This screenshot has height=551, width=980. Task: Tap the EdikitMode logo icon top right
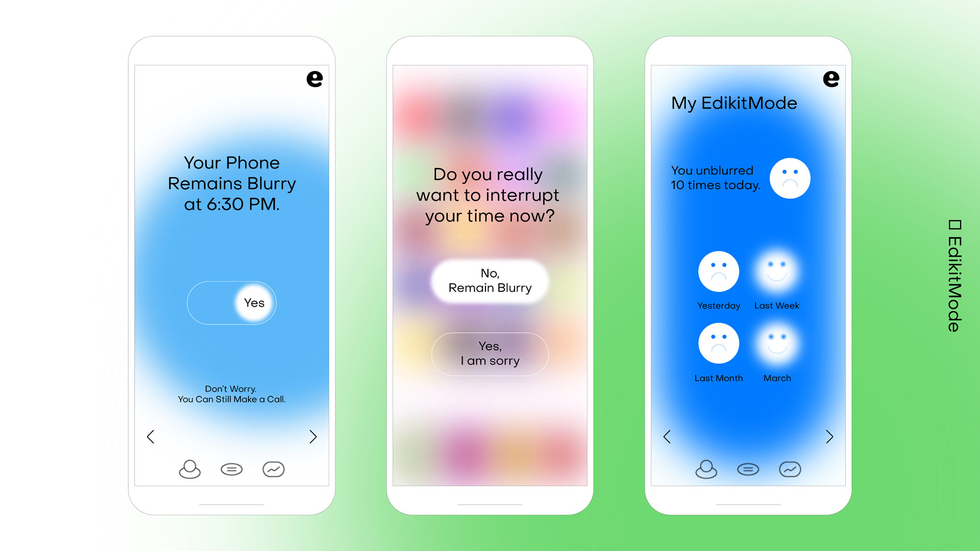pos(830,80)
